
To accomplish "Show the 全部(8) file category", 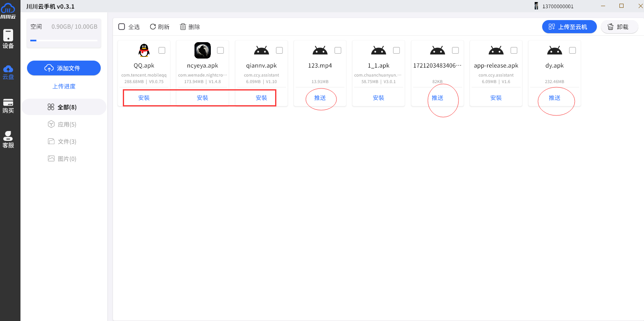I will click(x=62, y=107).
